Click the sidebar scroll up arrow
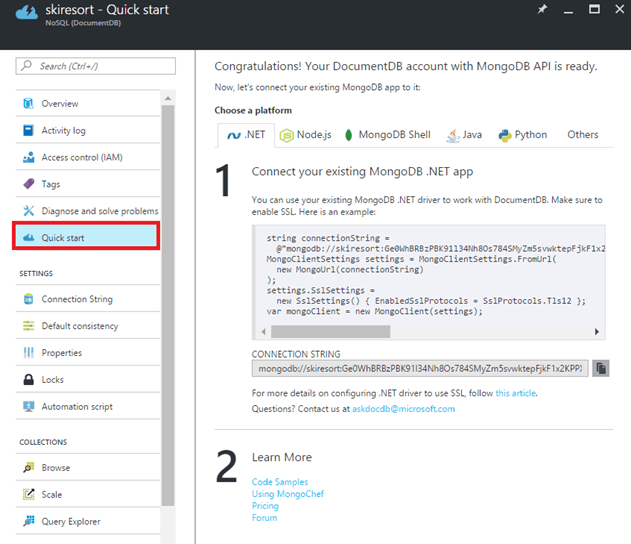 point(168,98)
